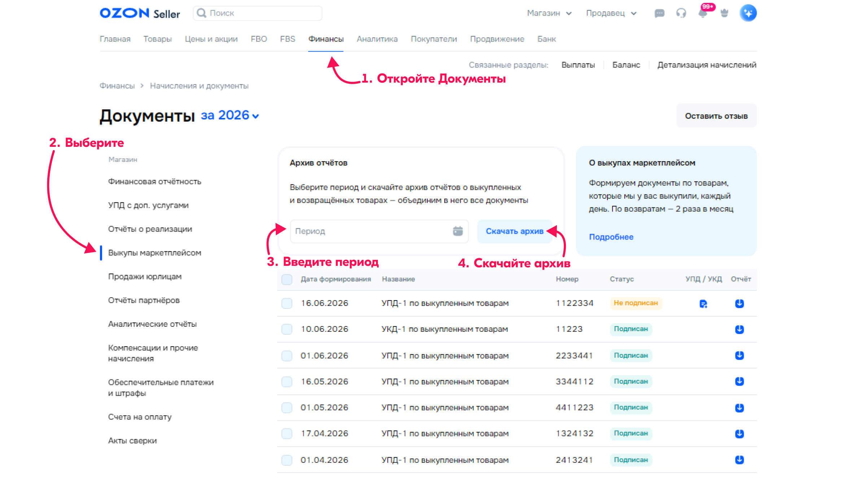
Task: Open the Детализация начислений link
Action: pyautogui.click(x=707, y=65)
